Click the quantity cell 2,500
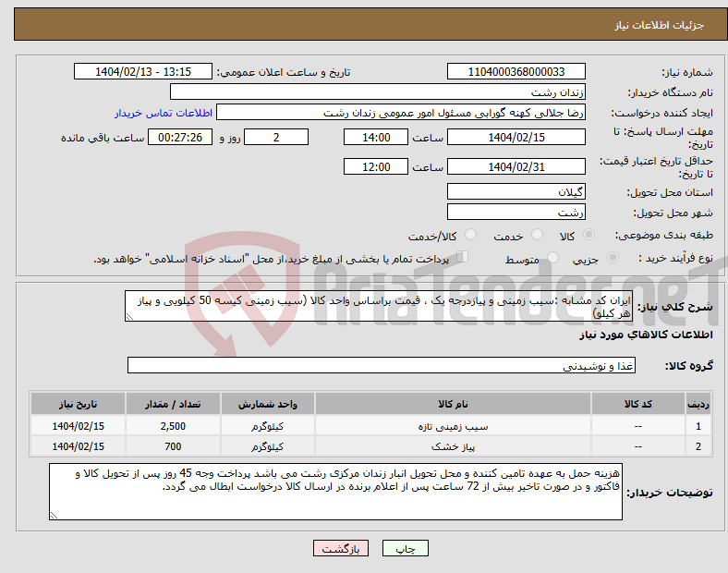The image size is (728, 573). [x=173, y=426]
